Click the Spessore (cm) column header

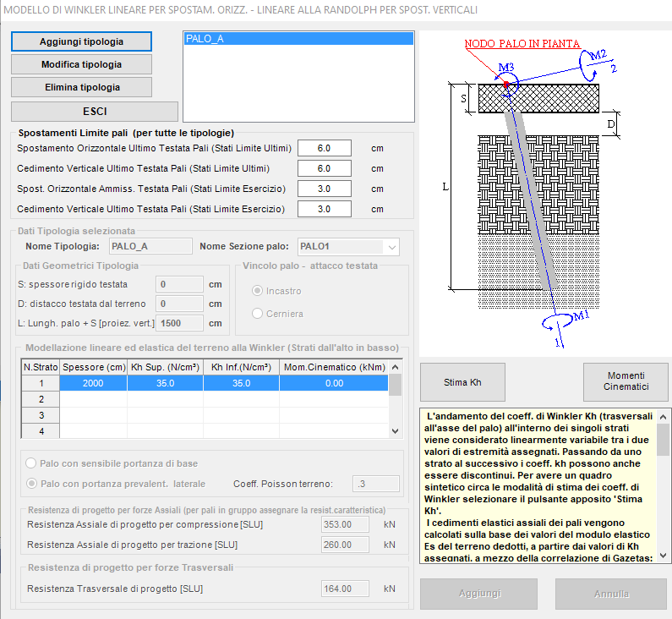(94, 367)
